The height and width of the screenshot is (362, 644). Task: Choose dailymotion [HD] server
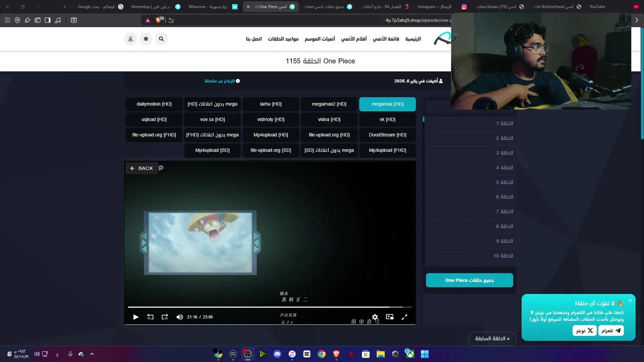(154, 104)
